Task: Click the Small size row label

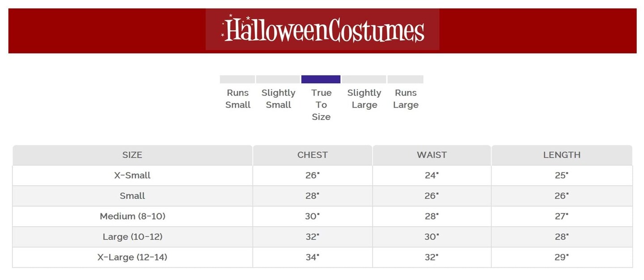Action: pyautogui.click(x=132, y=196)
